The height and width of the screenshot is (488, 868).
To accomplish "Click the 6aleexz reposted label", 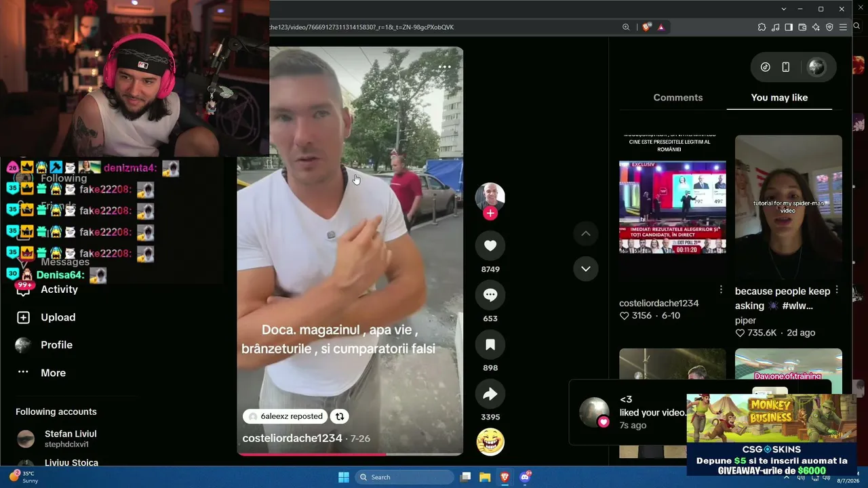I will point(285,416).
